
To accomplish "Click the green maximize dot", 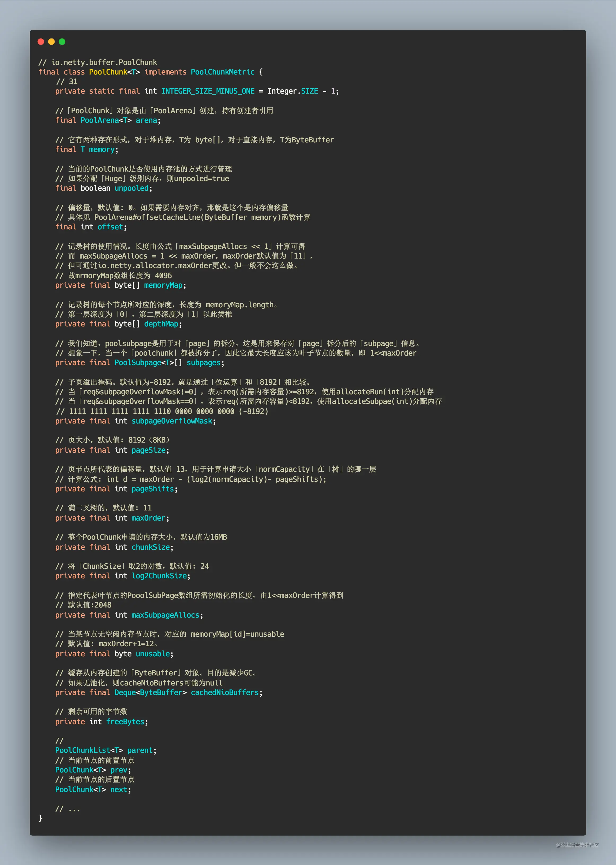I will tap(62, 42).
